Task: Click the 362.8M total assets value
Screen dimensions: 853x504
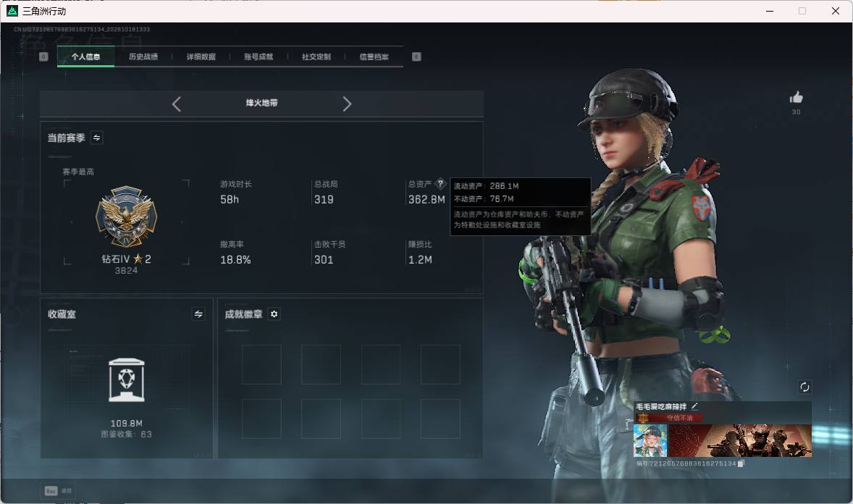Action: coord(426,200)
